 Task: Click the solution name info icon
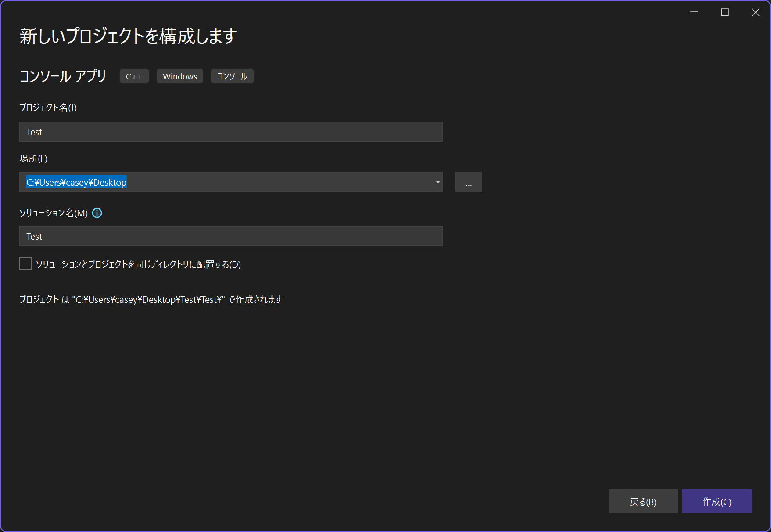(x=97, y=213)
